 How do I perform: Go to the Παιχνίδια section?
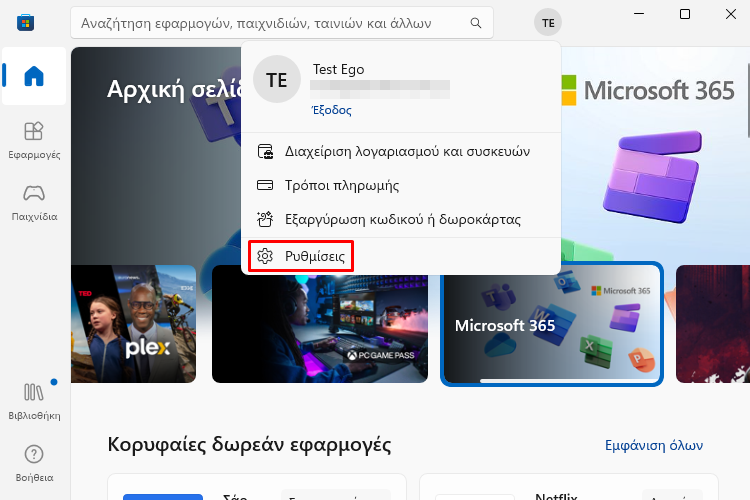(34, 203)
